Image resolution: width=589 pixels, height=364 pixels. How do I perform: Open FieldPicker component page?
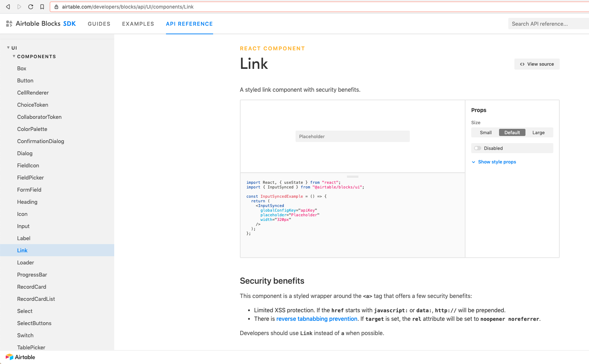(30, 178)
